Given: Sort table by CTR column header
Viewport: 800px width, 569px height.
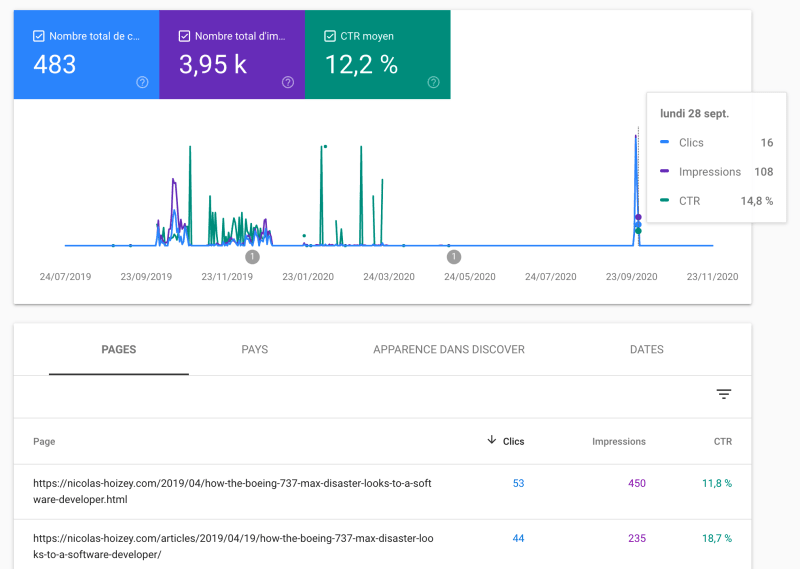Looking at the screenshot, I should click(x=722, y=441).
